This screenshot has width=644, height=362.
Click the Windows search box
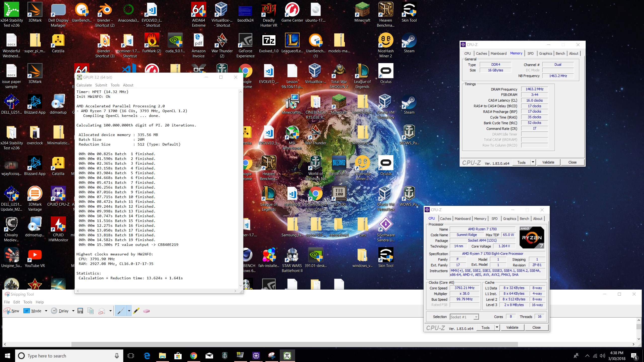(x=69, y=356)
